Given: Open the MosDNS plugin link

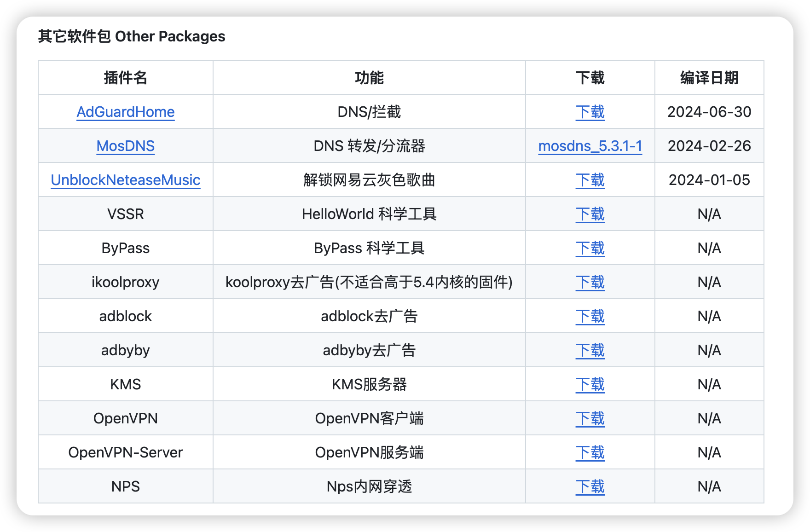Looking at the screenshot, I should [x=125, y=146].
